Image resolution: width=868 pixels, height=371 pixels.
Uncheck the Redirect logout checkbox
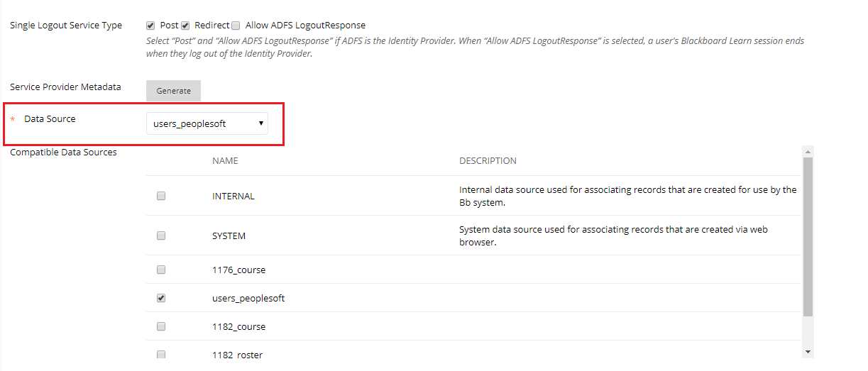(x=185, y=26)
